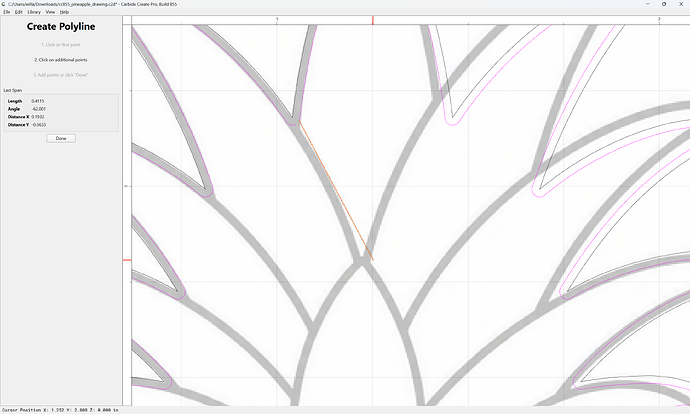Screen dimensions: 690x414
Task: Click the 'Last Span' group label
Action: pos(13,90)
